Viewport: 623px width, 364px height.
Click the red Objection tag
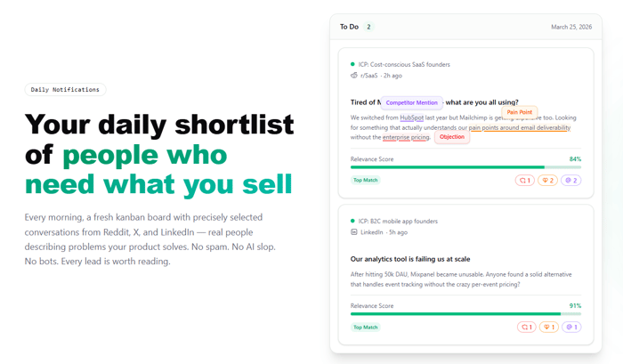click(452, 137)
